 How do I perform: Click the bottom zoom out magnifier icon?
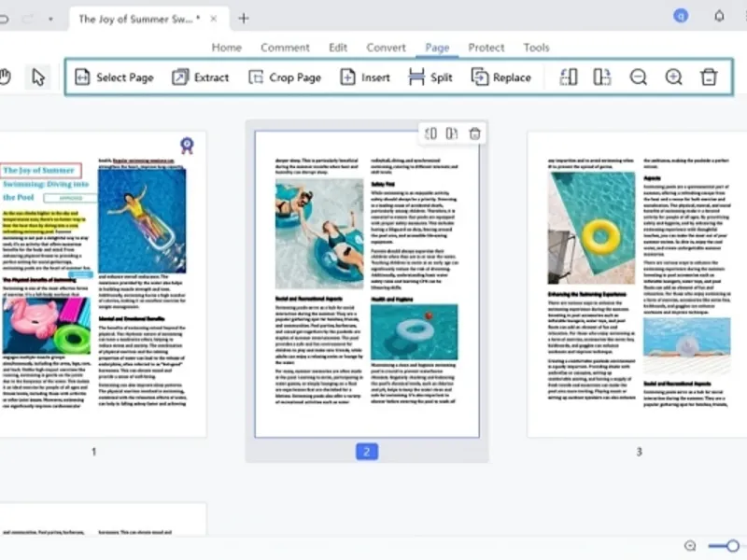690,546
